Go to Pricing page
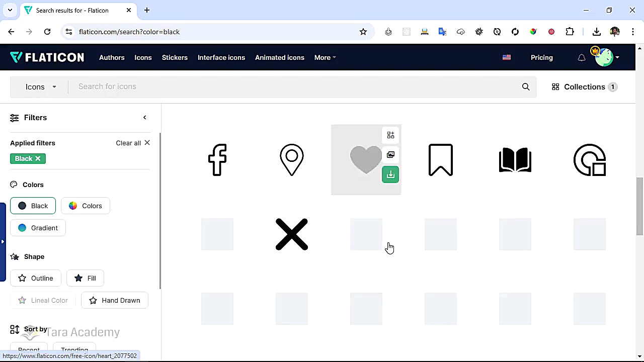644x362 pixels. click(542, 57)
